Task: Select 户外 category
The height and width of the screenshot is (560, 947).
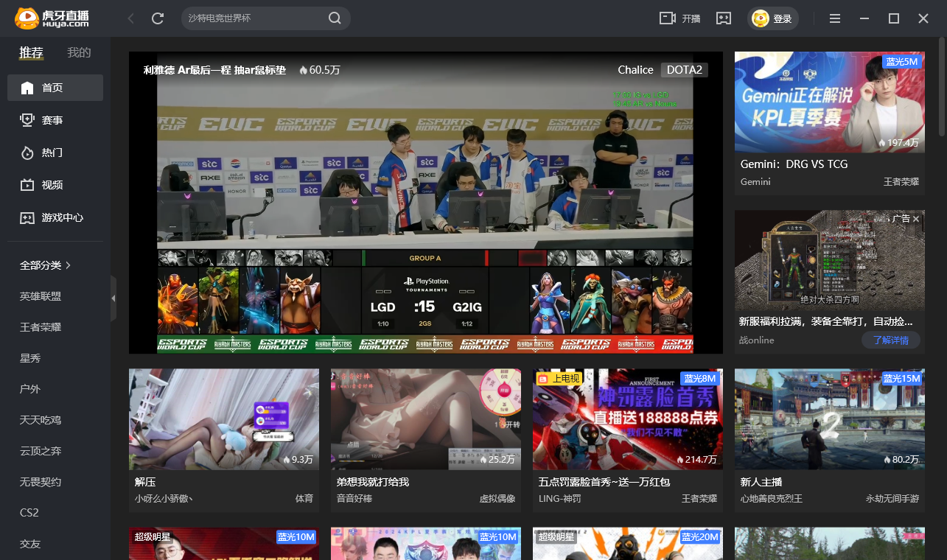Action: point(30,389)
